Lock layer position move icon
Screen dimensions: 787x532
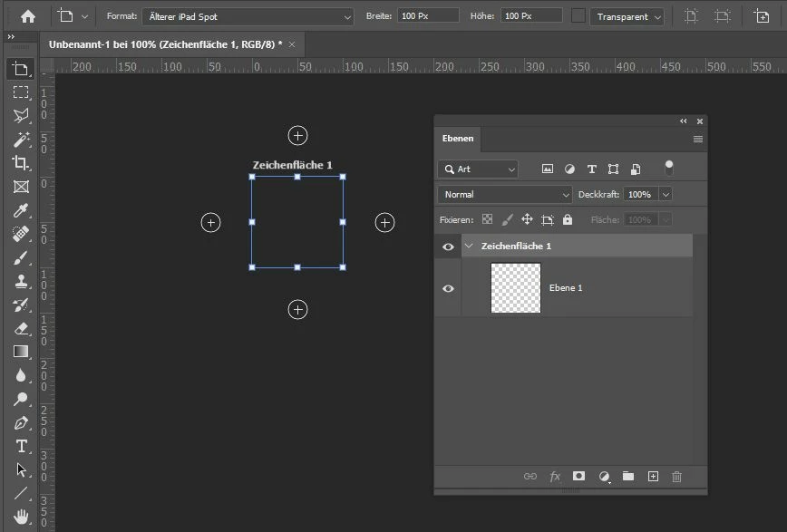point(527,219)
